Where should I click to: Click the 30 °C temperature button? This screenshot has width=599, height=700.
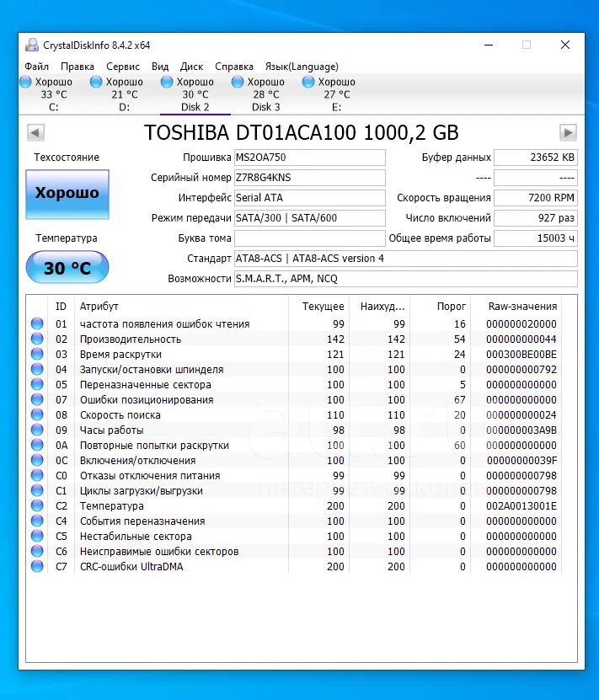point(67,267)
